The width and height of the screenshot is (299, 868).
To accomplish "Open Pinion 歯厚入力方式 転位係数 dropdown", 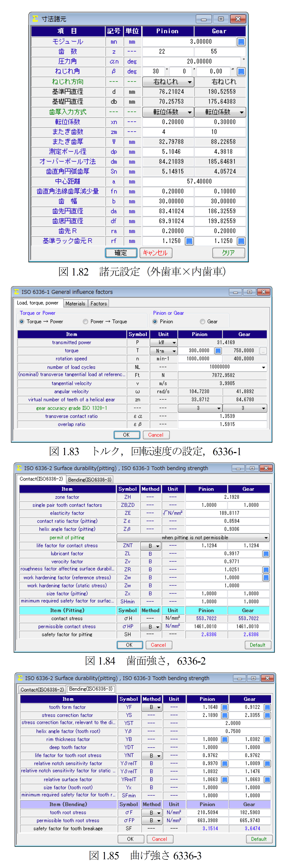I will pyautogui.click(x=168, y=112).
